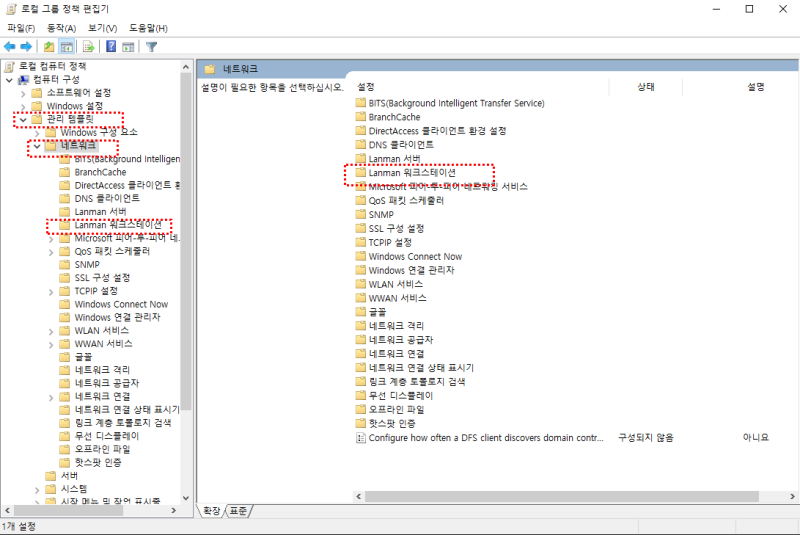This screenshot has height=535, width=800.
Task: Select DirectAccess 클라이언트 환경 설정 in right list
Action: [x=437, y=131]
